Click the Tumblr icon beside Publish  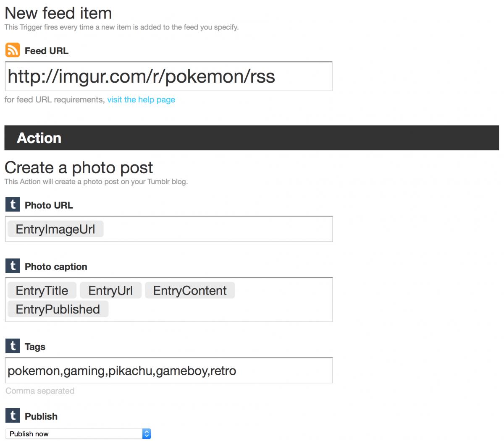pyautogui.click(x=13, y=415)
